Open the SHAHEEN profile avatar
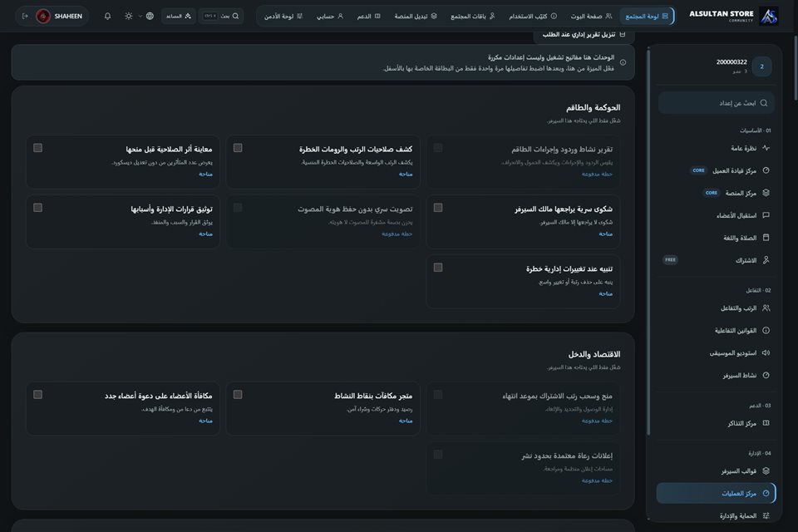 [x=43, y=17]
